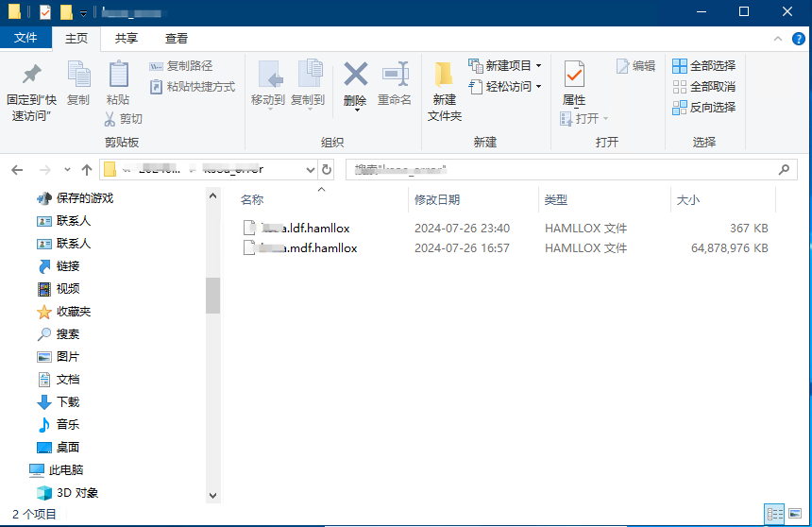Open the address bar history dropdown
The image size is (812, 527).
[x=312, y=170]
